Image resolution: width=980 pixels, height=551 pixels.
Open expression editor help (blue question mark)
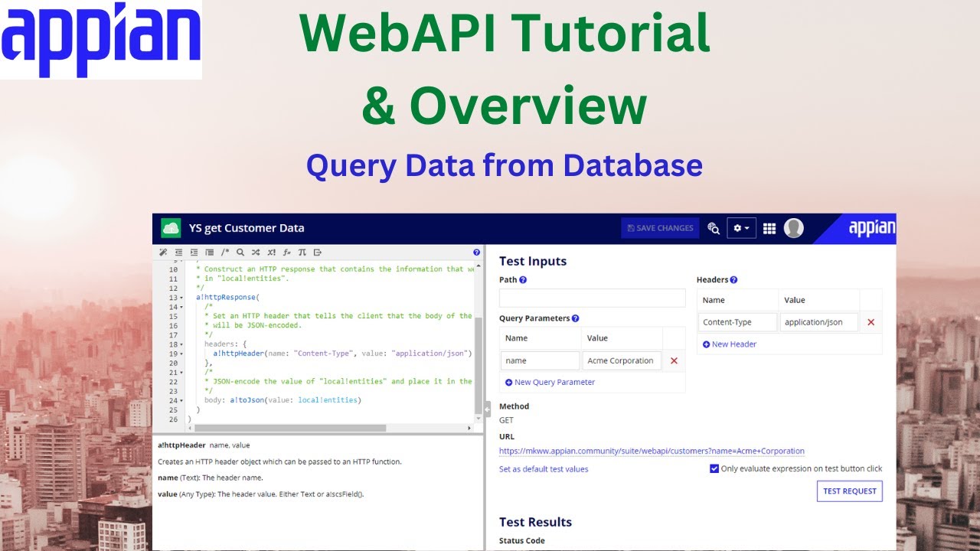coord(476,252)
